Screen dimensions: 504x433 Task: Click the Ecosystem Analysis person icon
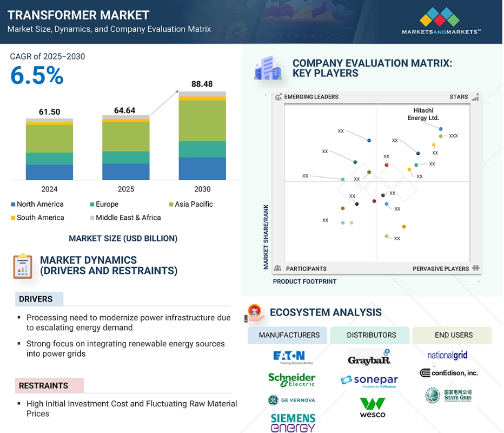254,313
